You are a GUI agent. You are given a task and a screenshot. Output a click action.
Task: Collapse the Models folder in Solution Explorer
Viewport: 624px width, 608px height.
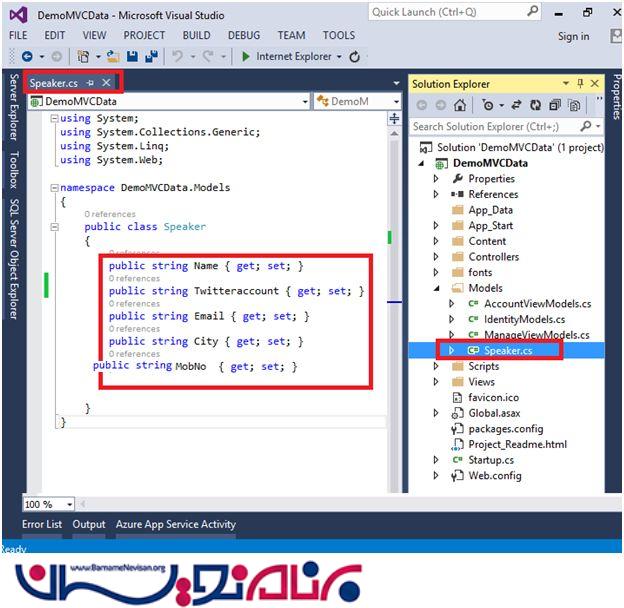(436, 288)
